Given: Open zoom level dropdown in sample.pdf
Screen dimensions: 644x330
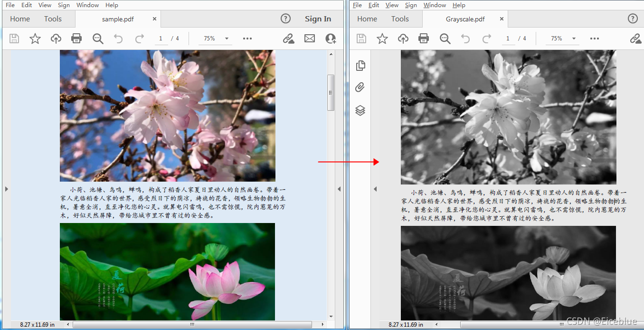Looking at the screenshot, I should click(x=227, y=39).
